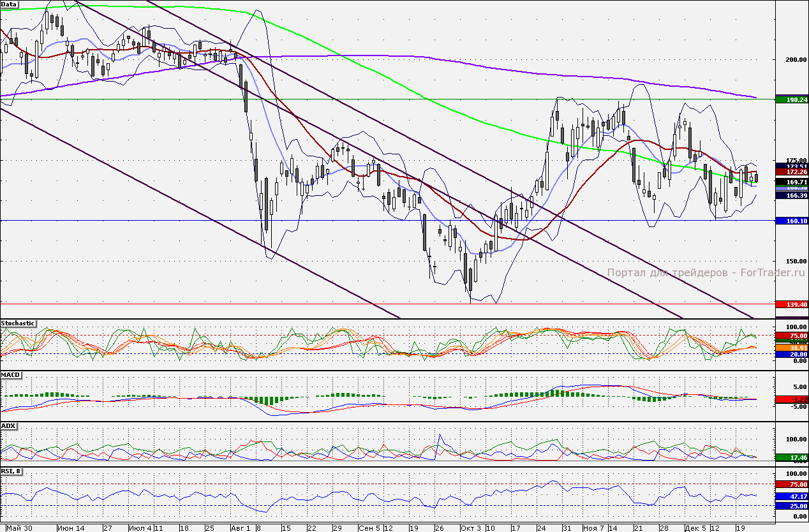Image resolution: width=809 pixels, height=532 pixels.
Task: Click the red -1.22 MACD value tag
Action: [x=790, y=399]
